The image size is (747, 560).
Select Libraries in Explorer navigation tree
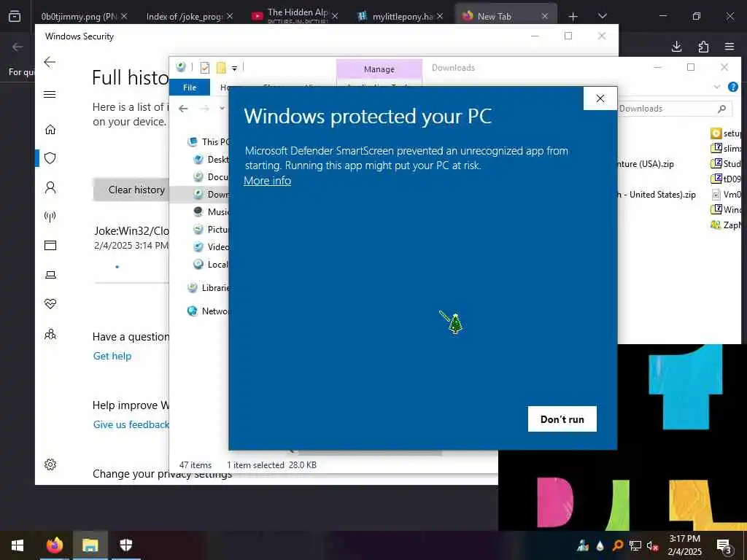pyautogui.click(x=209, y=287)
